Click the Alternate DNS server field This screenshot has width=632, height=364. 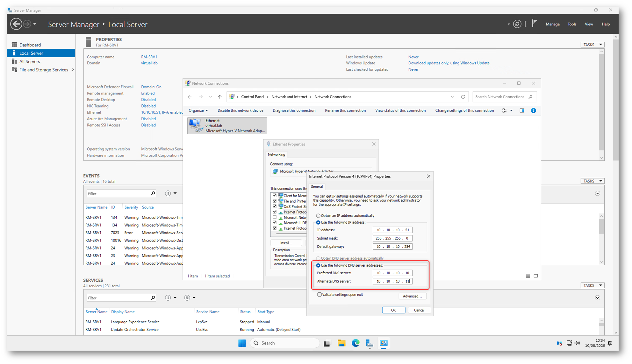click(x=393, y=281)
